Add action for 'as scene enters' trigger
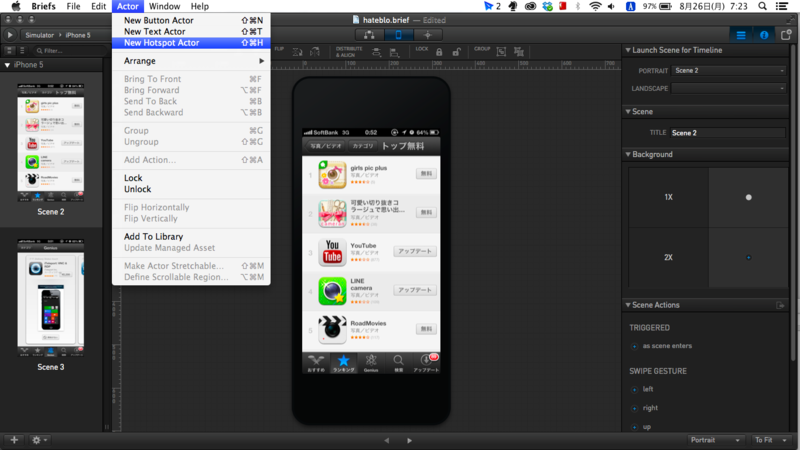Viewport: 800px width, 450px height. [634, 346]
